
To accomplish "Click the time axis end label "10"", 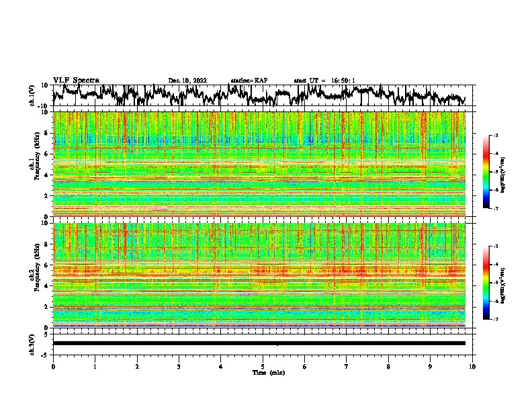I will tap(472, 367).
